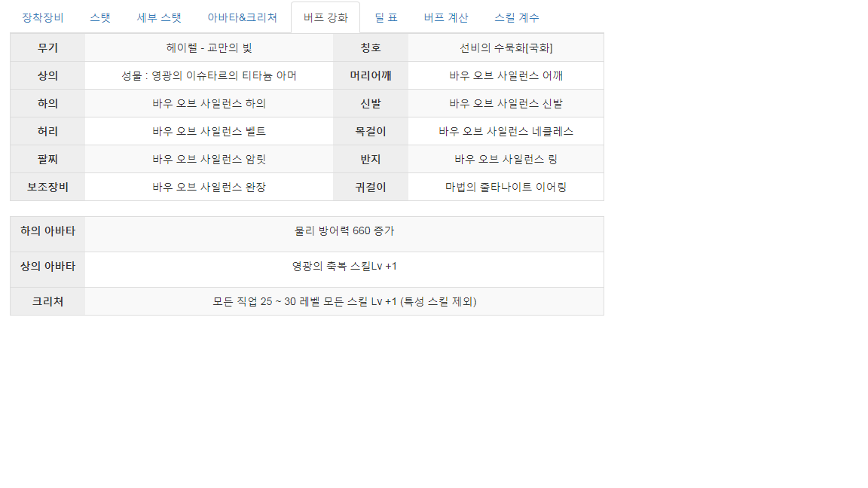Click the title 선비의 수묵화[국화]
868x488 pixels.
(506, 48)
